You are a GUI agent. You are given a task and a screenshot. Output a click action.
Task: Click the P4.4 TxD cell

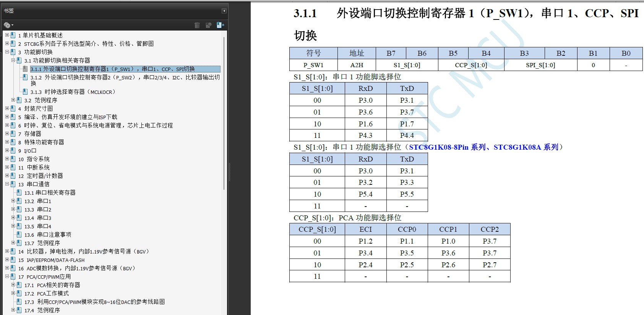(407, 136)
